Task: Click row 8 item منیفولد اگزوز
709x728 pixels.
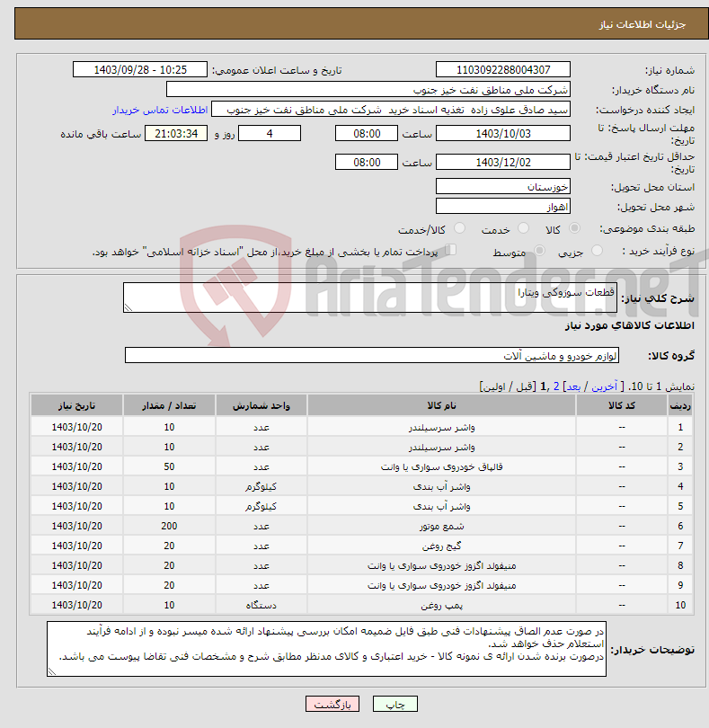Action: pyautogui.click(x=441, y=565)
